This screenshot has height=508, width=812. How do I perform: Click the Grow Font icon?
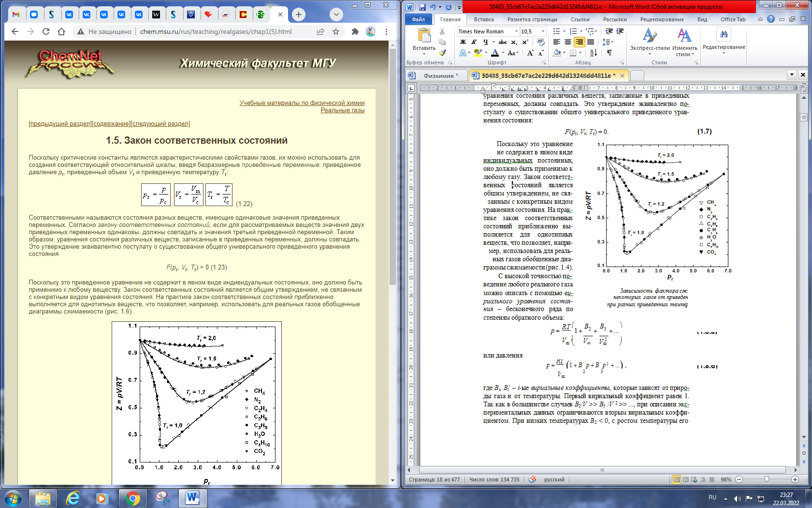pyautogui.click(x=530, y=53)
